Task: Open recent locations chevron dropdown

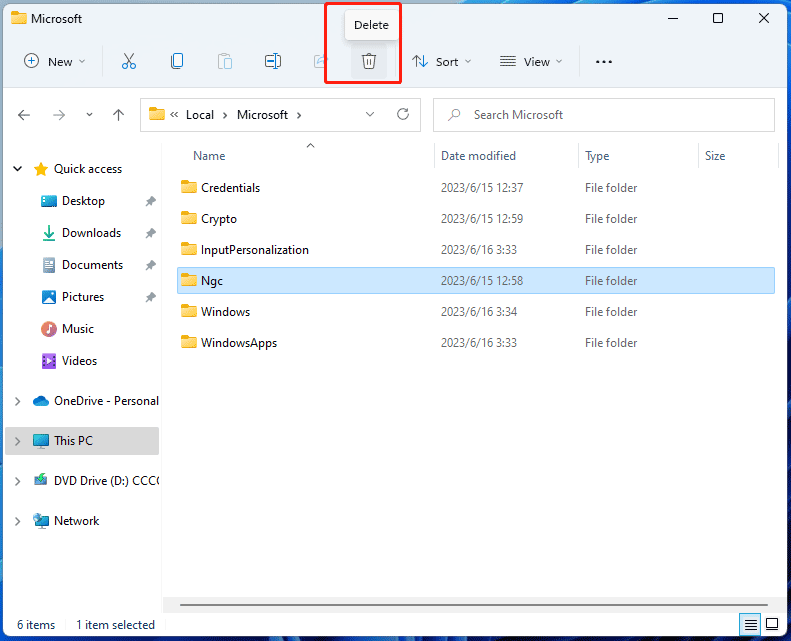Action: [x=89, y=115]
